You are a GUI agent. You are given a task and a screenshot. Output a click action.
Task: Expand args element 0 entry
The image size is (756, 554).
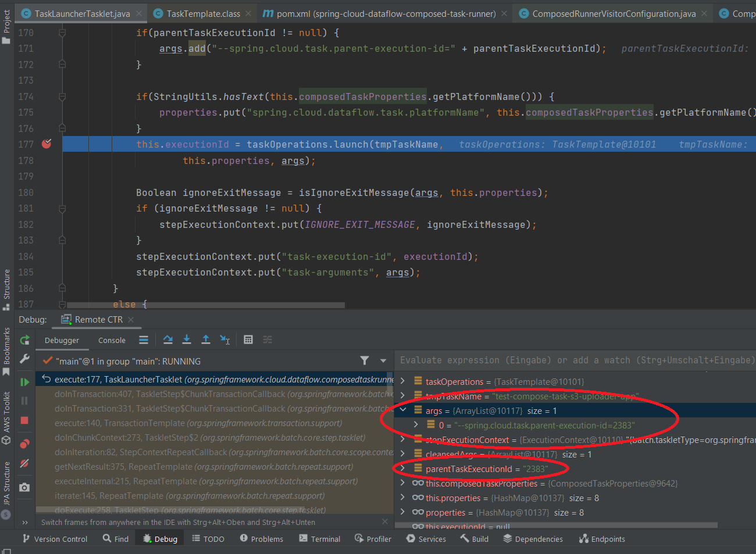[416, 425]
